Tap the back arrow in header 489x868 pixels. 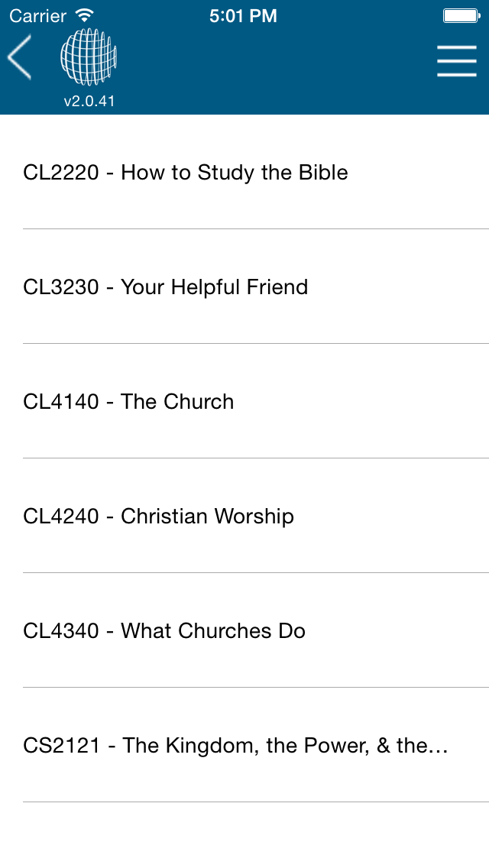point(20,58)
